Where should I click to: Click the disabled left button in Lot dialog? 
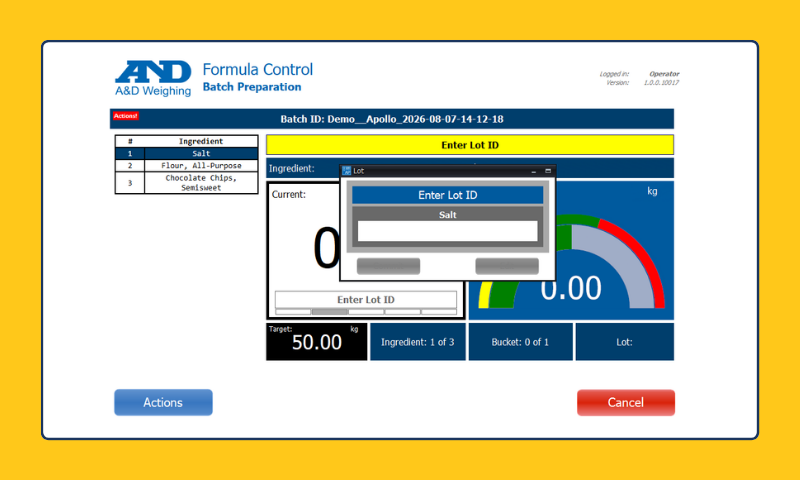(388, 266)
